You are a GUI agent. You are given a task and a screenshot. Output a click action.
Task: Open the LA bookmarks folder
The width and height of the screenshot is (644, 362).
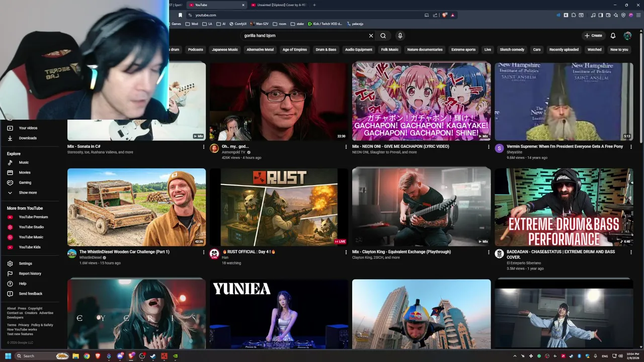[207, 24]
